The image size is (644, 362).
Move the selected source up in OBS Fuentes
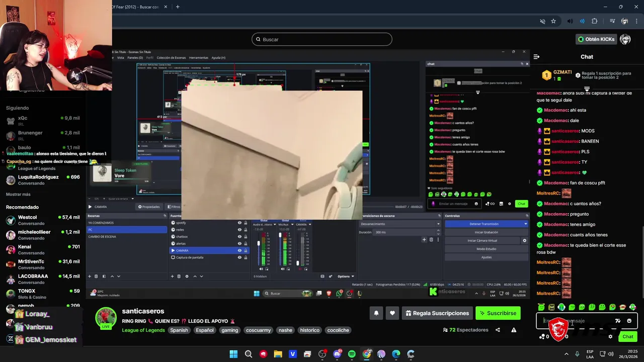tap(195, 276)
